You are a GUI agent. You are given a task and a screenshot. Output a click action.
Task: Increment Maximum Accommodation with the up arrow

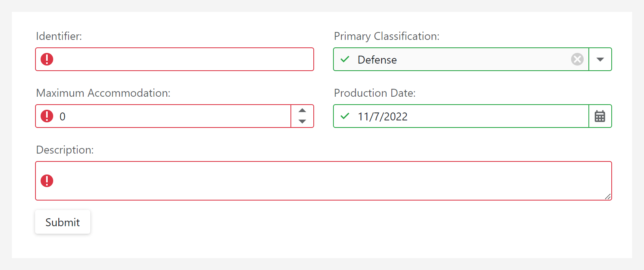(302, 110)
